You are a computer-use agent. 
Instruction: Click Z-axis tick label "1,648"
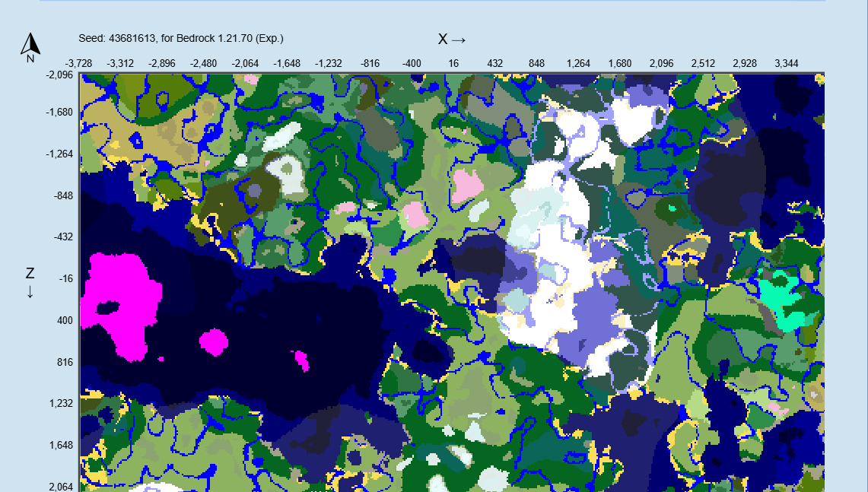[61, 445]
